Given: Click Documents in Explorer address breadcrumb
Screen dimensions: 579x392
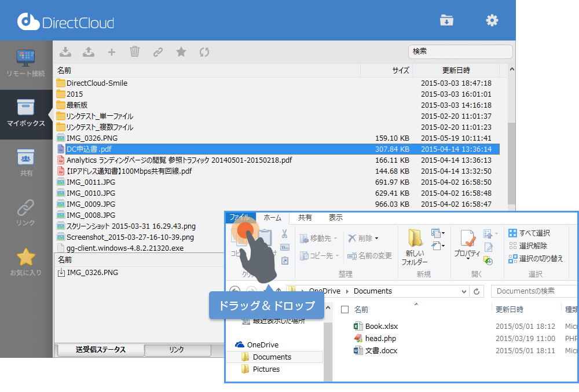Looking at the screenshot, I should click(x=372, y=291).
